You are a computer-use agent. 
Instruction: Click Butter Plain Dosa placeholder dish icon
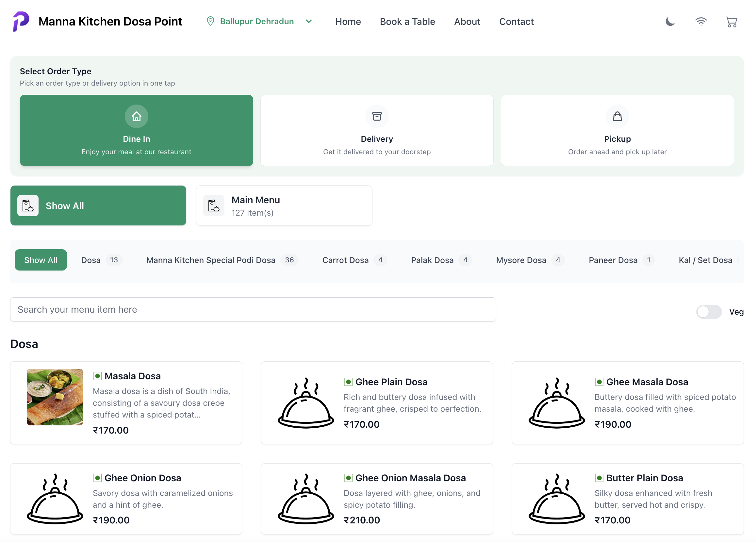pyautogui.click(x=557, y=499)
